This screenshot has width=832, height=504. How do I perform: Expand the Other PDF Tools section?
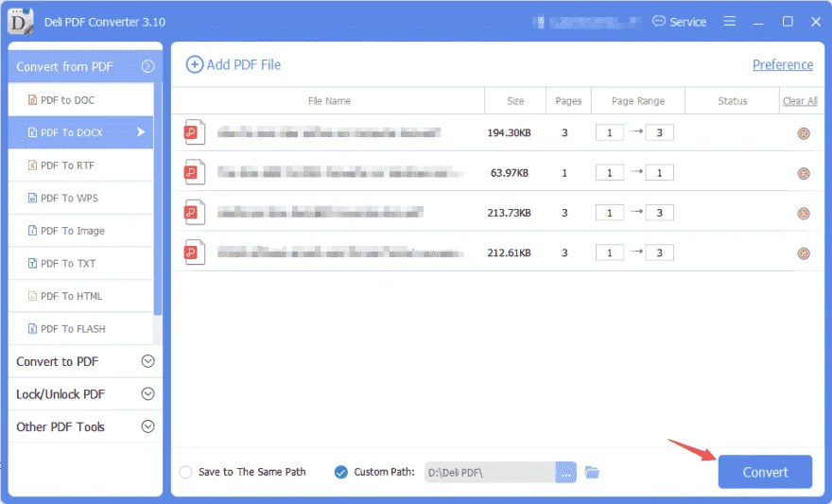click(x=148, y=426)
